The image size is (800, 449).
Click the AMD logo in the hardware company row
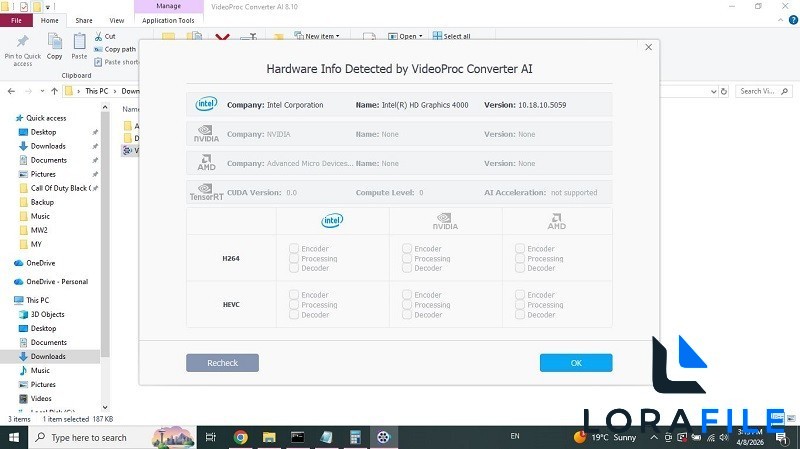206,163
